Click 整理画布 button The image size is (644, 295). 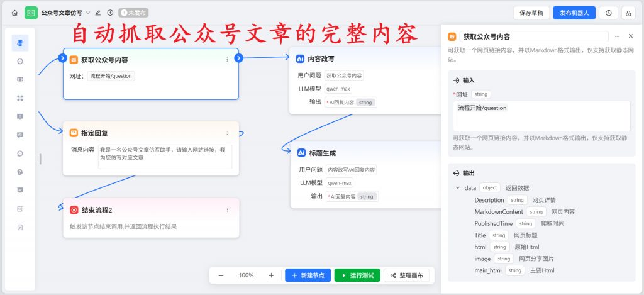coord(407,276)
